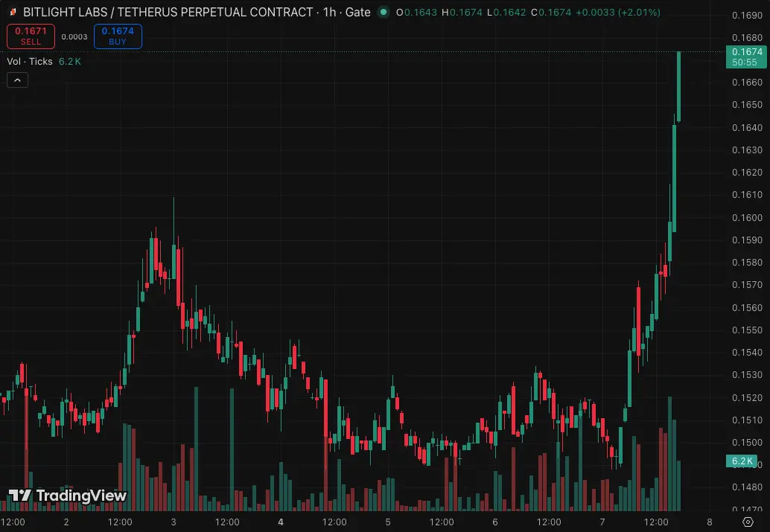Click the 6.2 K volume label on the price axis
770x532 pixels.
pos(742,461)
